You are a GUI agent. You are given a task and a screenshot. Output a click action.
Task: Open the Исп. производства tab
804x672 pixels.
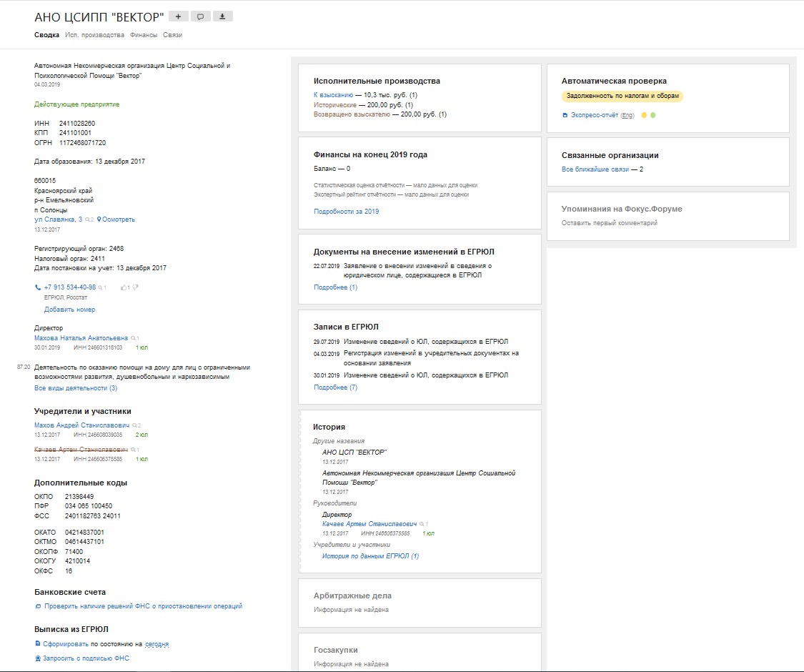[x=94, y=35]
